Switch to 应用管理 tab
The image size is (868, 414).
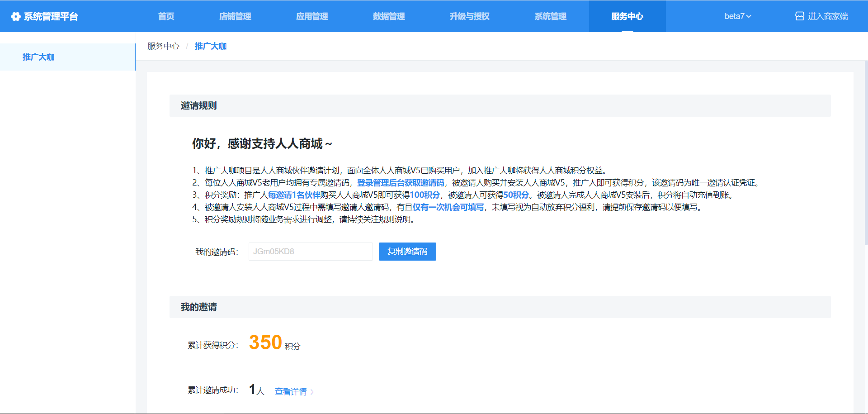tap(312, 16)
